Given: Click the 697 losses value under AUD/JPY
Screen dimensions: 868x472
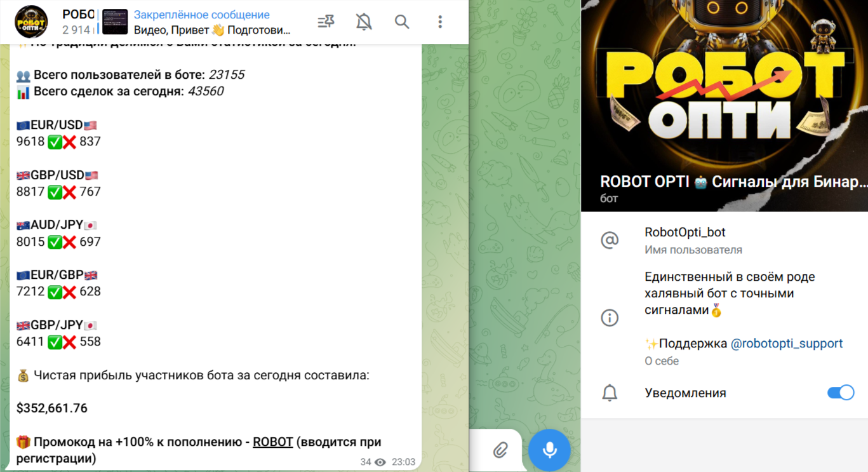Looking at the screenshot, I should (90, 241).
